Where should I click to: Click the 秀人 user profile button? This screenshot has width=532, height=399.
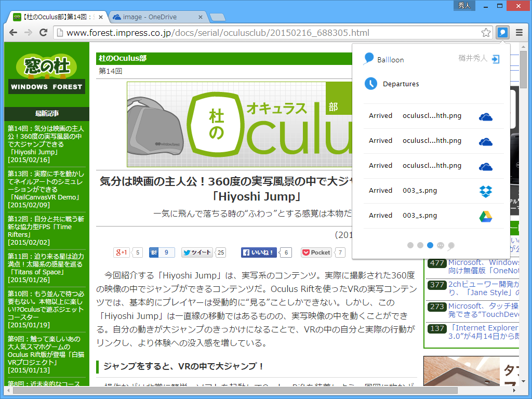[x=464, y=5]
